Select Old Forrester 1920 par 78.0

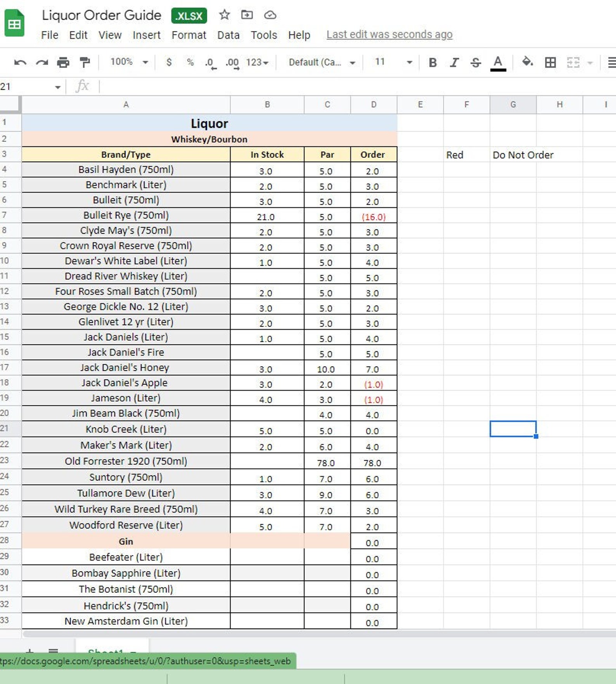(x=327, y=462)
